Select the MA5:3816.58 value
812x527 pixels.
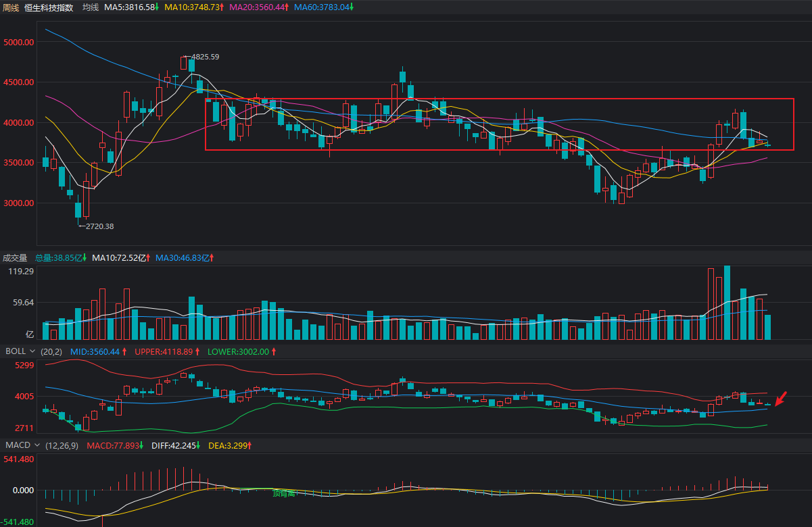[x=132, y=7]
